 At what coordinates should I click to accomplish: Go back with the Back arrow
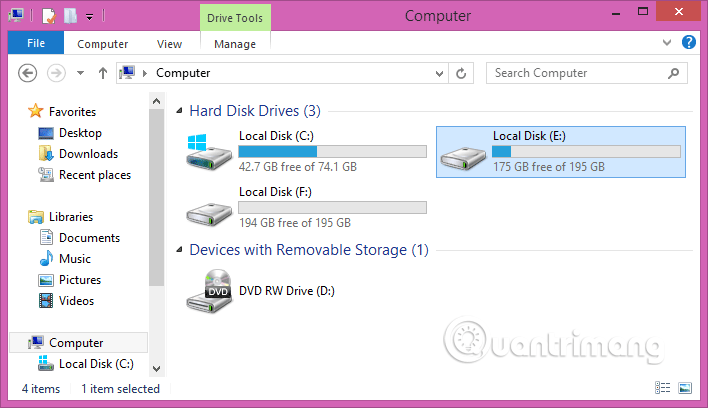29,73
